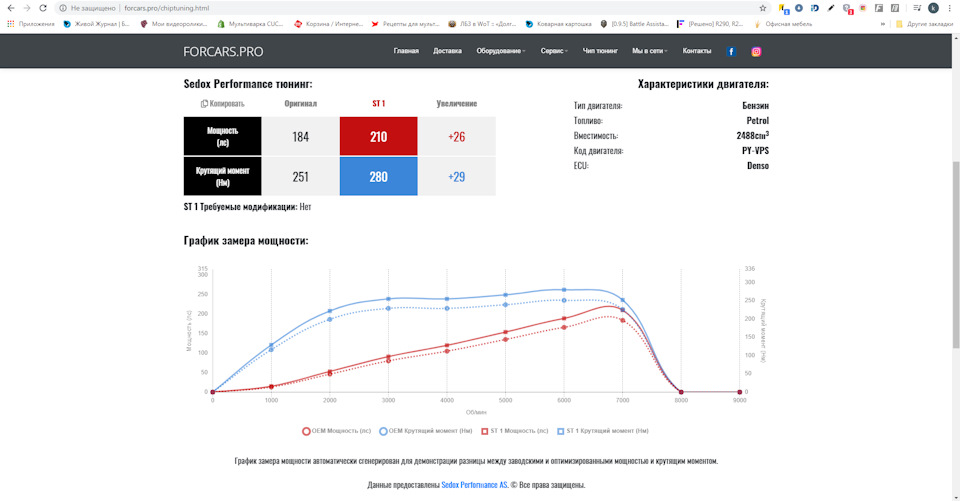The width and height of the screenshot is (960, 501).
Task: Open the Instagram icon in site header
Action: 756,51
